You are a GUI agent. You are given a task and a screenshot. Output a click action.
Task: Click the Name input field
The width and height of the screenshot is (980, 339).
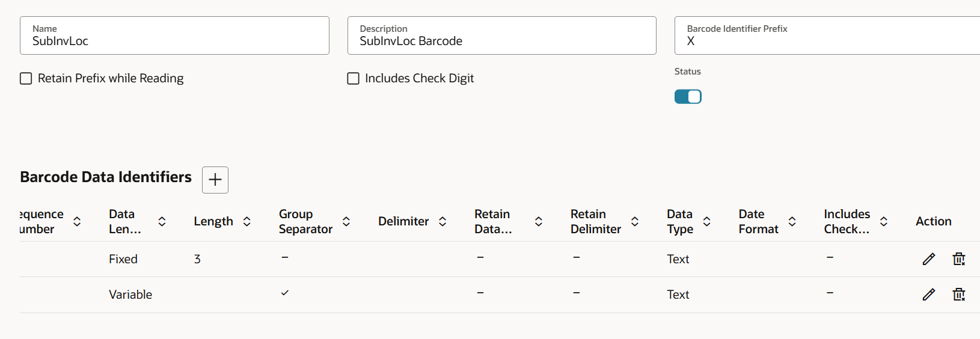point(174,41)
